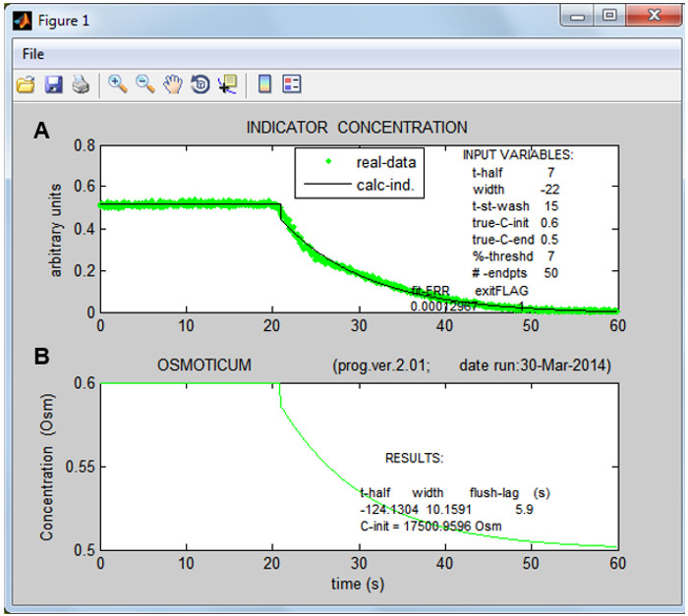Viewport: 688px width, 616px height.
Task: Click the Open File folder icon
Action: 26,84
